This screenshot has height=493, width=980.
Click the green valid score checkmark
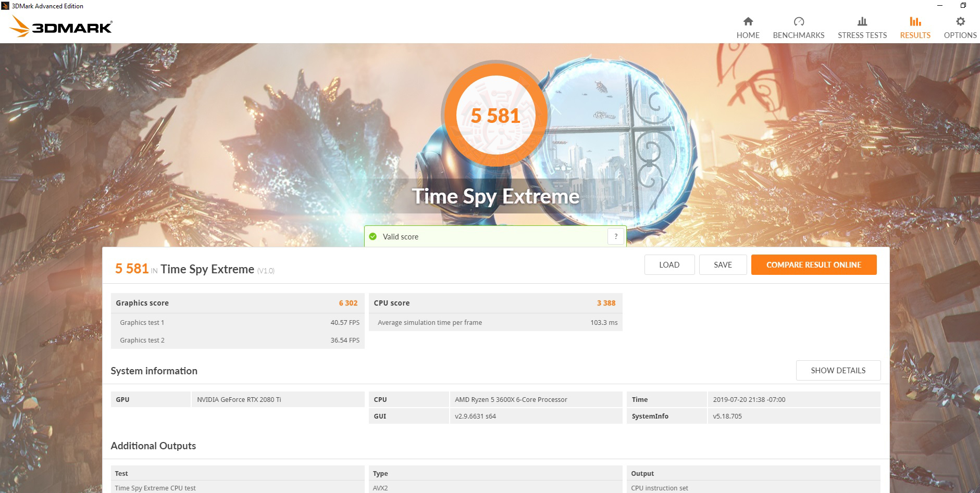[373, 237]
